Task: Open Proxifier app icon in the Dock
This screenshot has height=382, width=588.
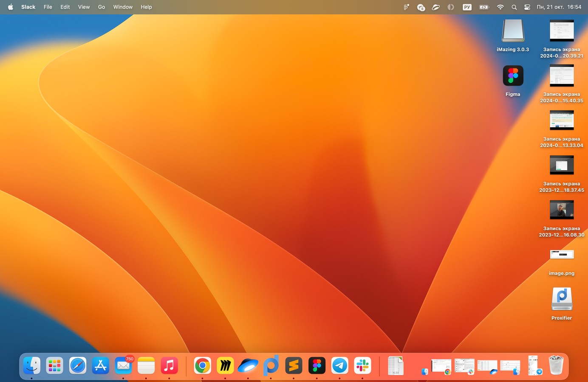Action: pos(271,365)
